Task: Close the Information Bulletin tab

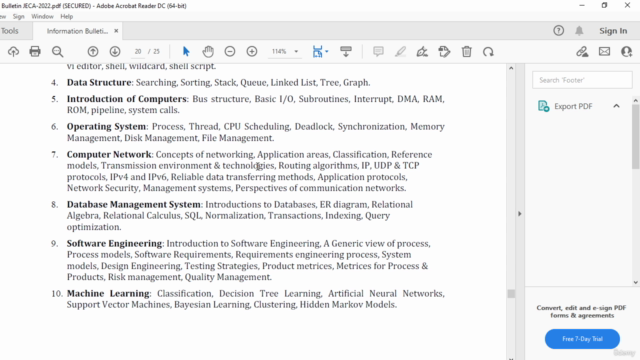Action: 116,31
